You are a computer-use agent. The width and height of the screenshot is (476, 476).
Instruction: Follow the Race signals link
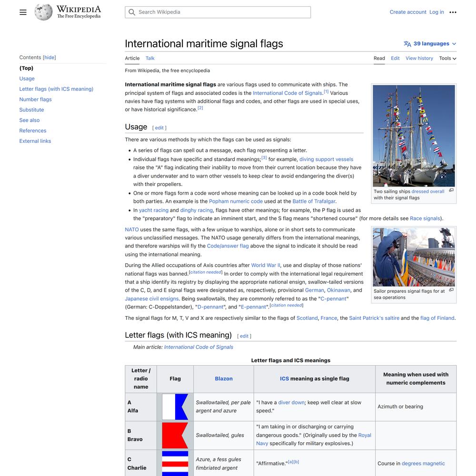(x=425, y=218)
